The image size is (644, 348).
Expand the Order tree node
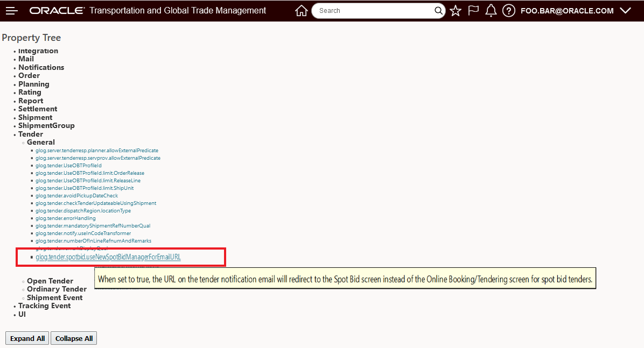point(29,75)
